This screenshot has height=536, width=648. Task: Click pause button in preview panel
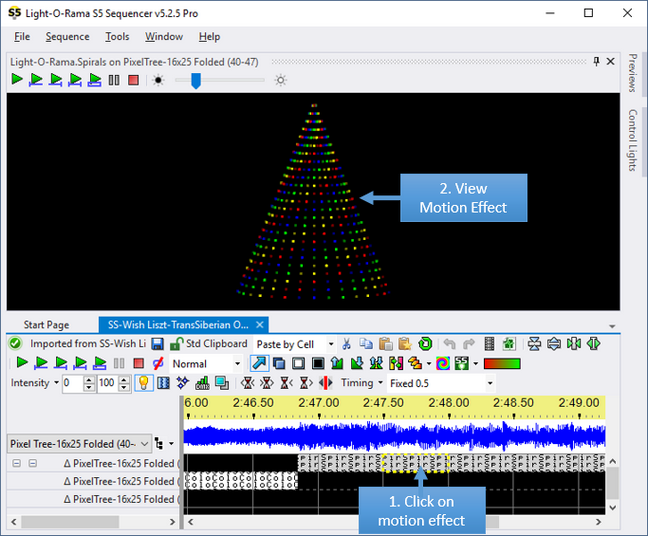coord(114,80)
